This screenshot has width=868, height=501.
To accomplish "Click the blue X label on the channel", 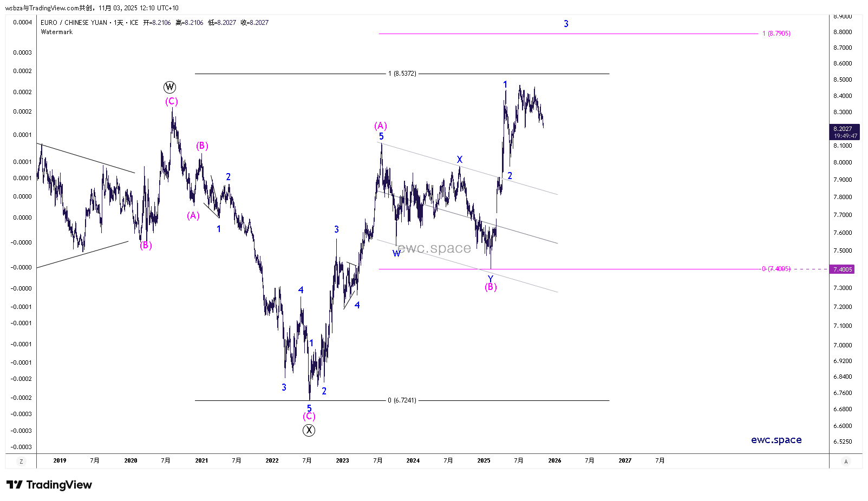I will point(460,160).
